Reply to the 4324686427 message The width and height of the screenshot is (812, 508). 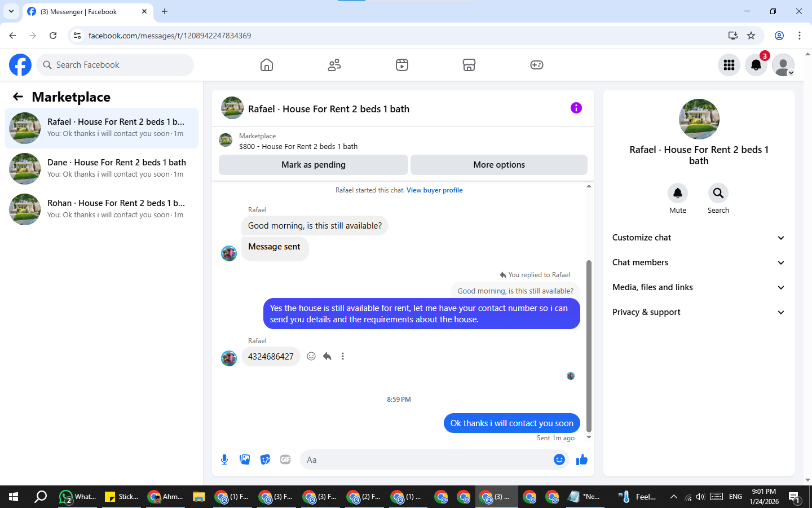tap(327, 356)
